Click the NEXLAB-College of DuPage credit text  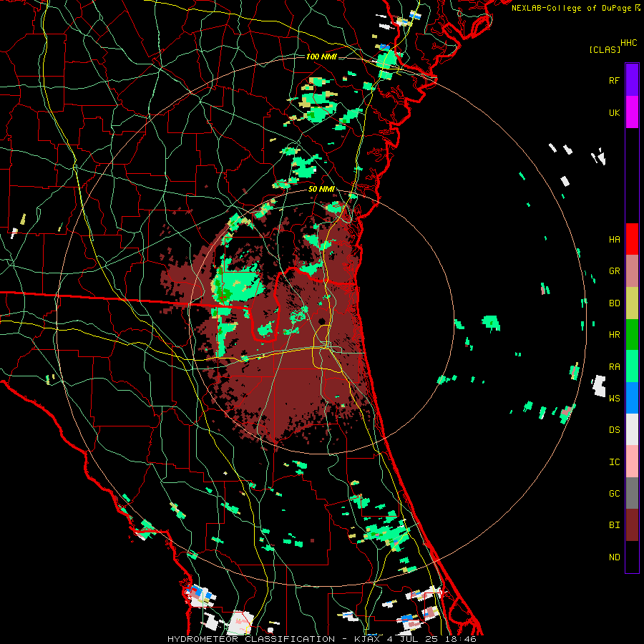coord(575,8)
